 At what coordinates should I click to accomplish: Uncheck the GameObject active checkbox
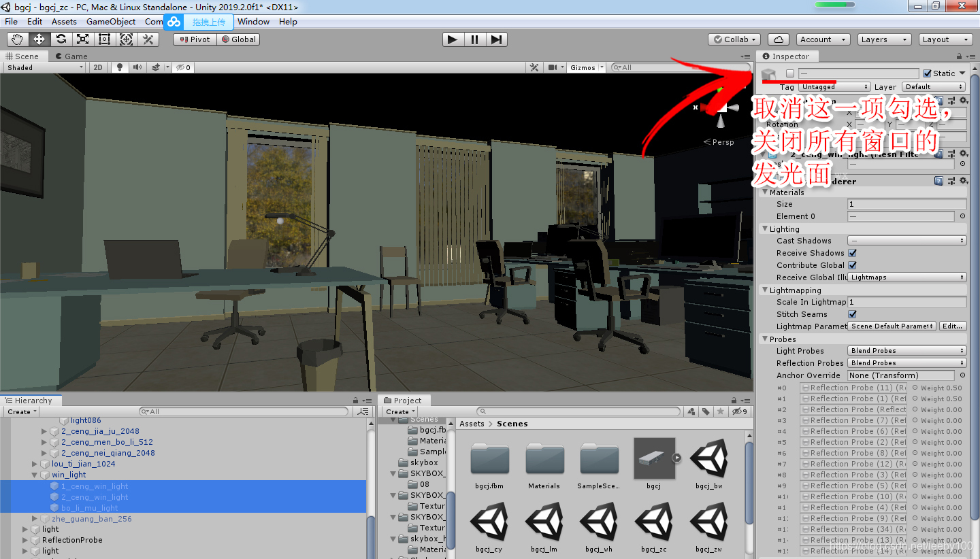[790, 73]
